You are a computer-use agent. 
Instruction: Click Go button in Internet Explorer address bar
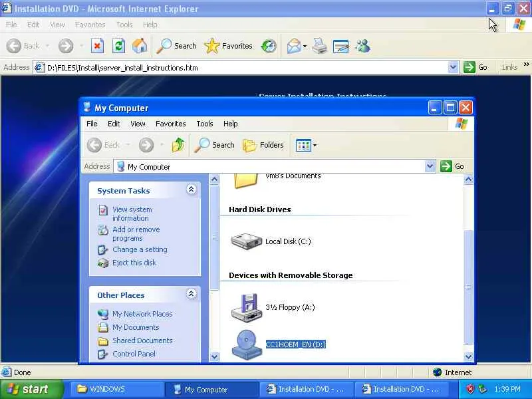pyautogui.click(x=475, y=67)
